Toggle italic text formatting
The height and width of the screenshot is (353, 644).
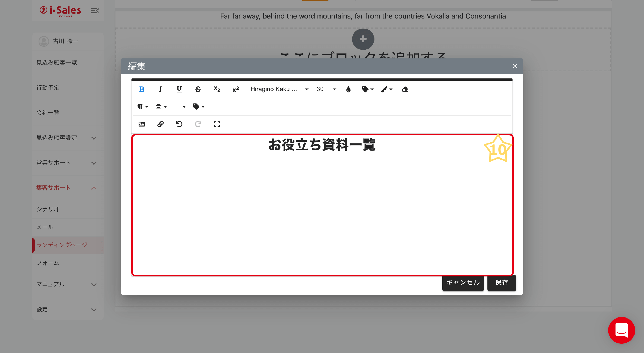tap(160, 89)
